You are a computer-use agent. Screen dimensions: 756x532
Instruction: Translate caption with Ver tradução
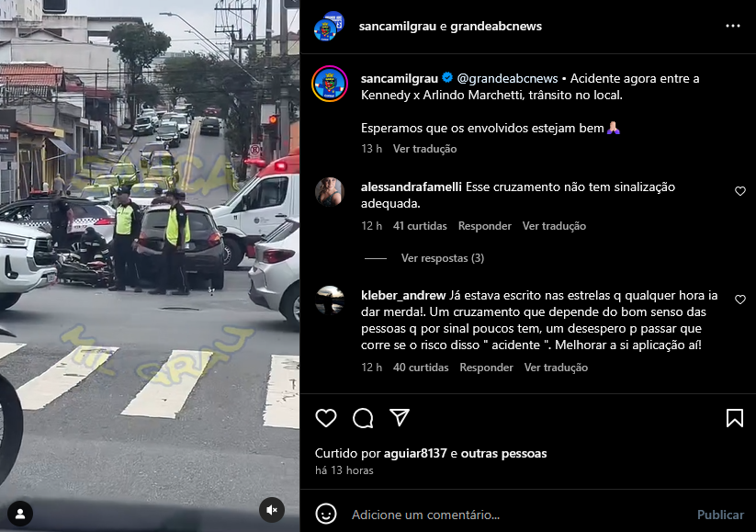tap(424, 149)
